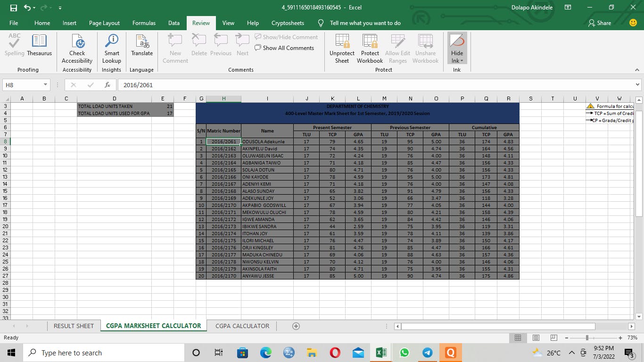Select cell with name ODUSOLA Adekunle
644x362 pixels.
(x=267, y=141)
